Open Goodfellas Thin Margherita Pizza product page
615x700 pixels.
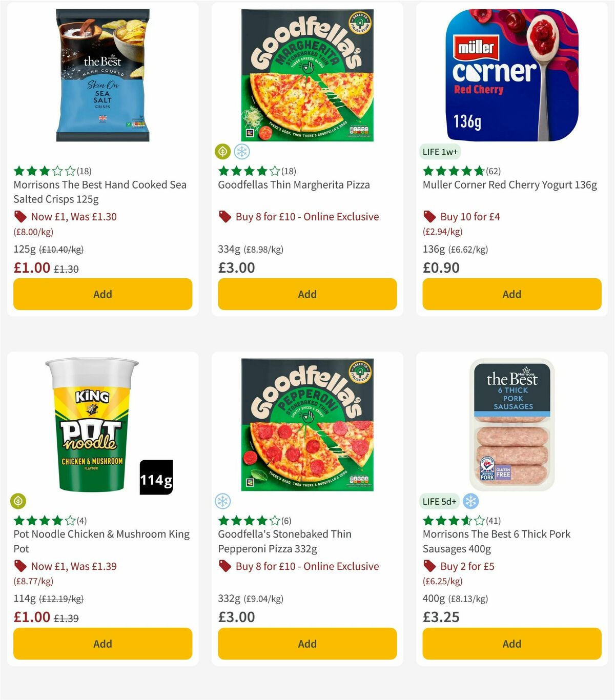pos(294,184)
